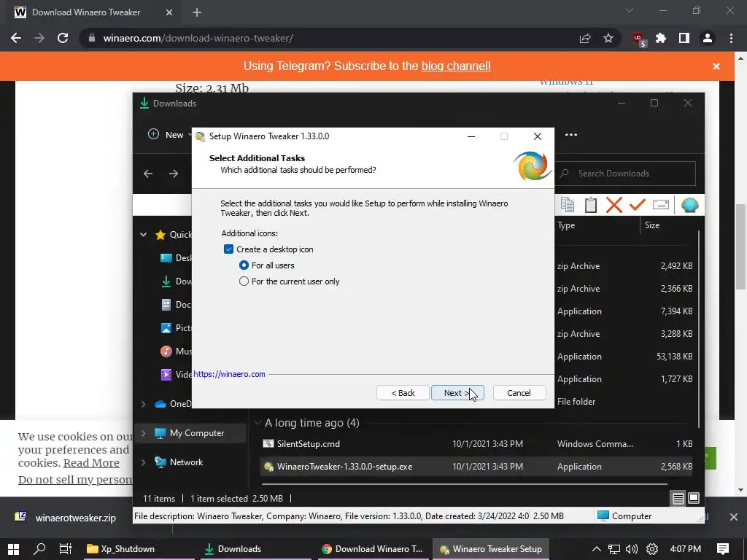Open the cookie Read More link
This screenshot has height=560, width=747.
pyautogui.click(x=91, y=463)
